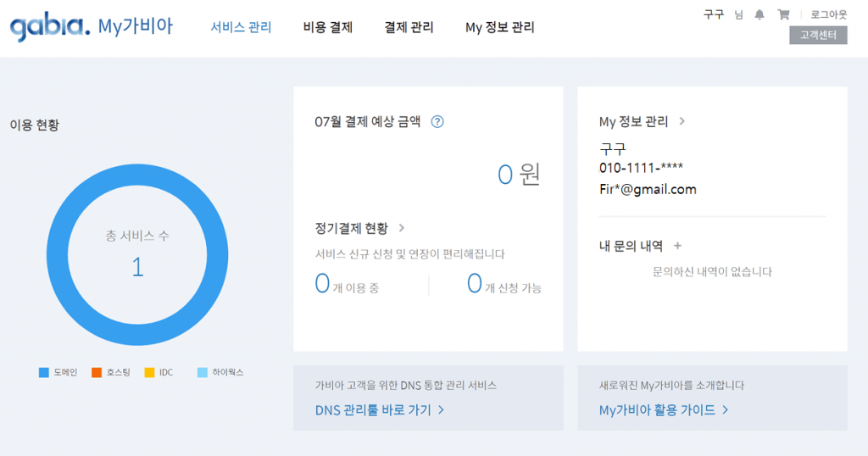Expand 정기결제 현황 chevron
Screen dimensions: 868x456
pyautogui.click(x=402, y=228)
